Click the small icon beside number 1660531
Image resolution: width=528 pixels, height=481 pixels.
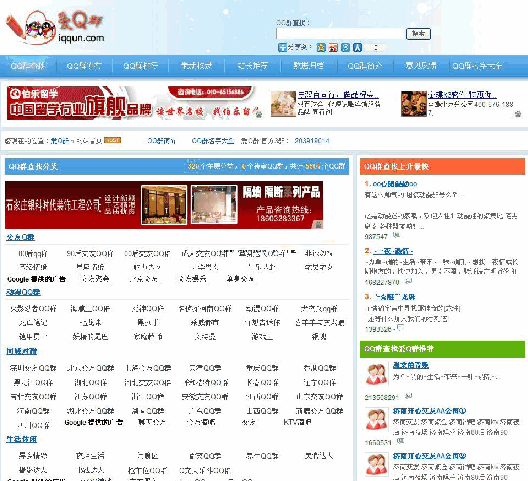[x=400, y=441]
